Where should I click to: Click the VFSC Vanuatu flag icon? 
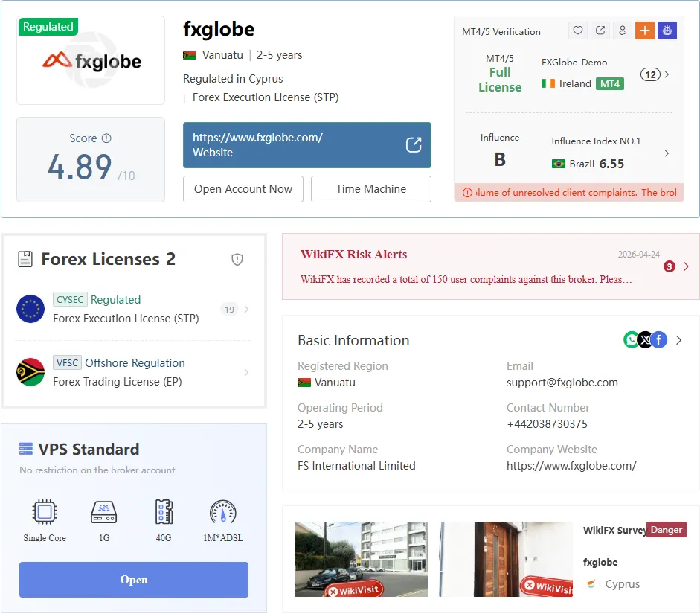[30, 372]
